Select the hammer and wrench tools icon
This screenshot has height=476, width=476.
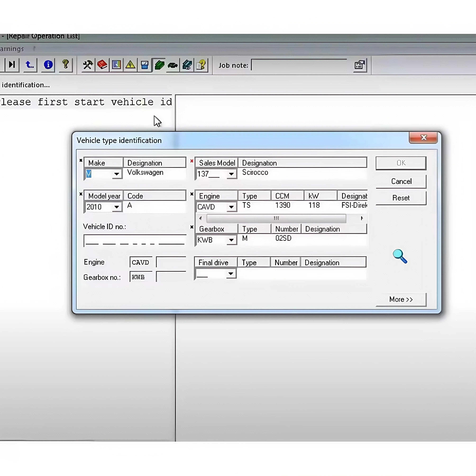point(87,65)
